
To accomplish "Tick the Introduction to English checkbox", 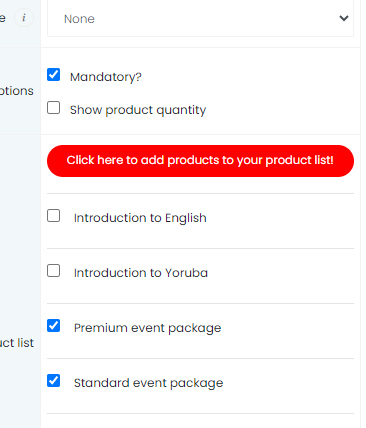I will (x=53, y=216).
